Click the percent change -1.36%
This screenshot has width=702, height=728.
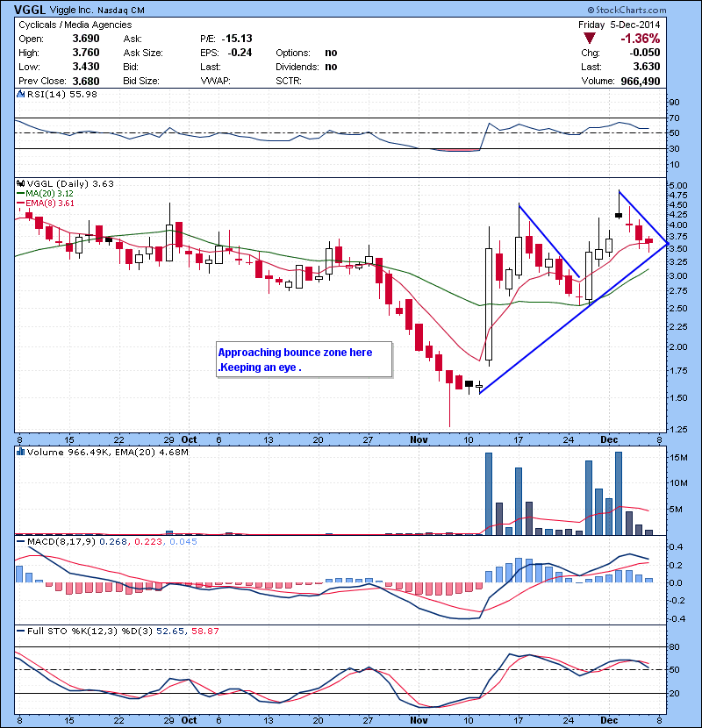pyautogui.click(x=641, y=39)
